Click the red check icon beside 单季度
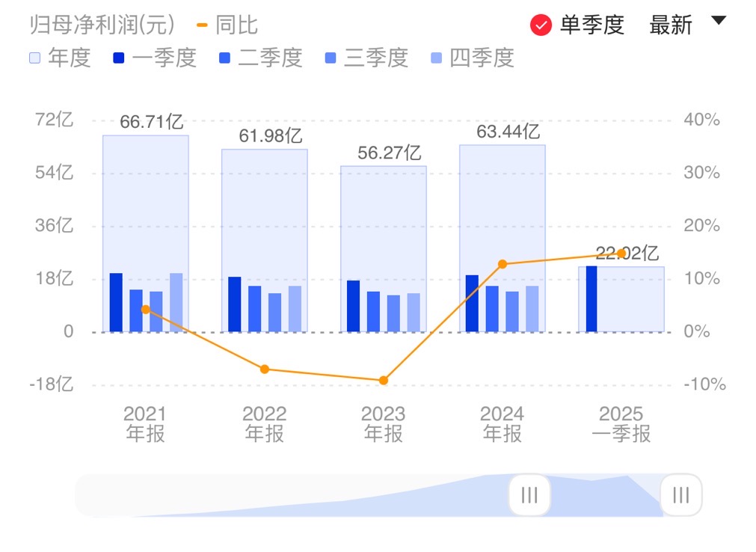Image resolution: width=756 pixels, height=552 pixels. [540, 22]
